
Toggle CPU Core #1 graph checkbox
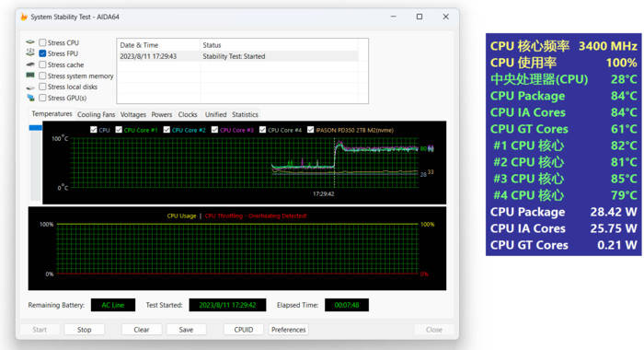pyautogui.click(x=119, y=130)
